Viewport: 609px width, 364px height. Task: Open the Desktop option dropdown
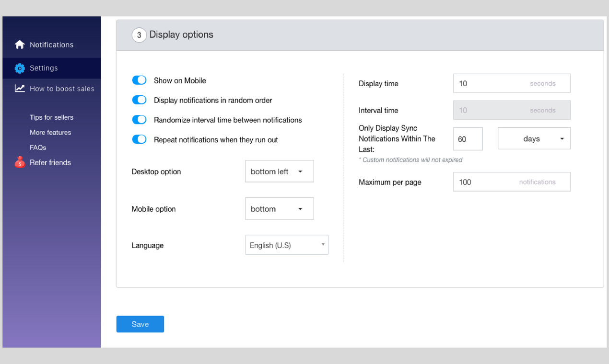point(279,171)
